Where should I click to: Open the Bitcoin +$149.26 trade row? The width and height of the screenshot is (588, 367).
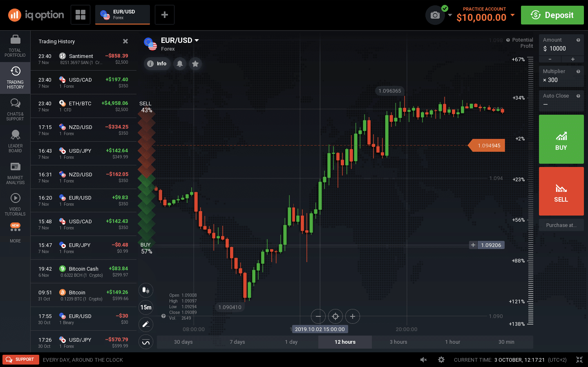[83, 296]
